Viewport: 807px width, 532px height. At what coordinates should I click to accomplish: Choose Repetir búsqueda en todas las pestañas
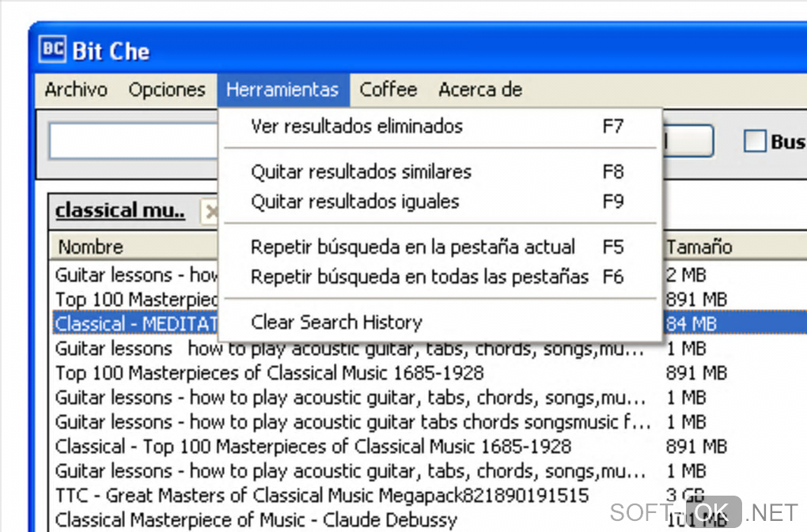click(419, 277)
